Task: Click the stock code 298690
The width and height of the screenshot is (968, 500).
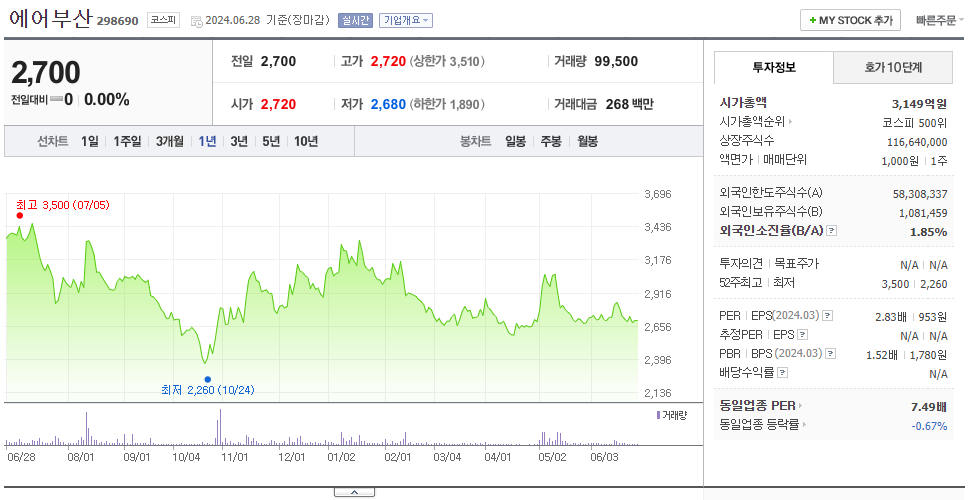Action: tap(118, 22)
